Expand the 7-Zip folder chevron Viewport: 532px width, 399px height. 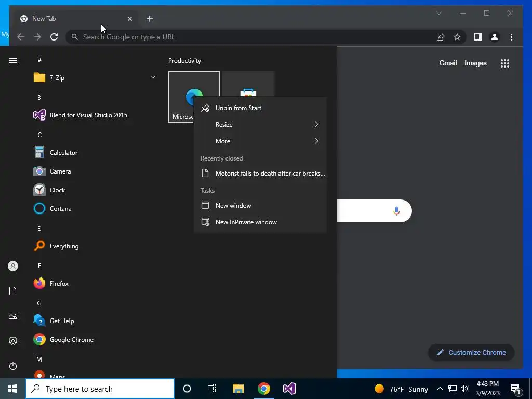153,78
